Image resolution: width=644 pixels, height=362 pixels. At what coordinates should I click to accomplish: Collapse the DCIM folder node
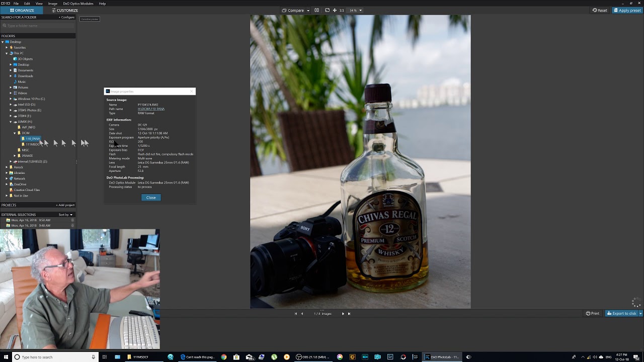15,133
